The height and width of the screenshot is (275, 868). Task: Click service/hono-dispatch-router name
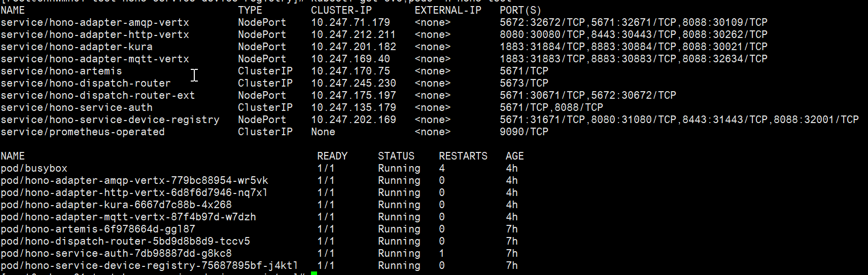86,84
